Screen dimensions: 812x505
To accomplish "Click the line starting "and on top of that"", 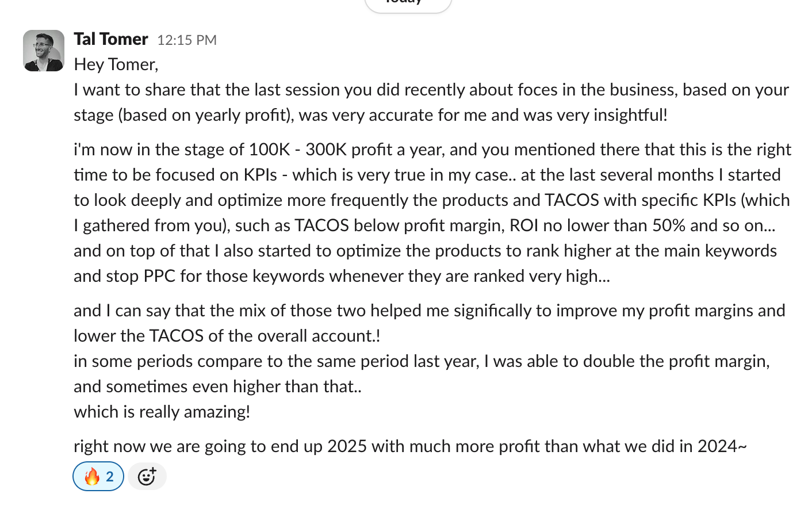I will pos(425,251).
